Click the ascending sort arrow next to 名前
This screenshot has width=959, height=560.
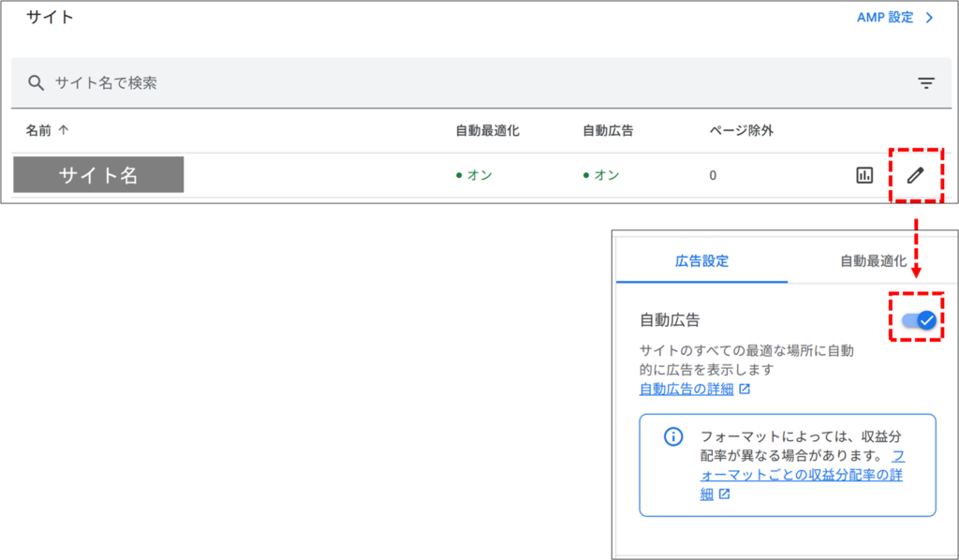[64, 130]
